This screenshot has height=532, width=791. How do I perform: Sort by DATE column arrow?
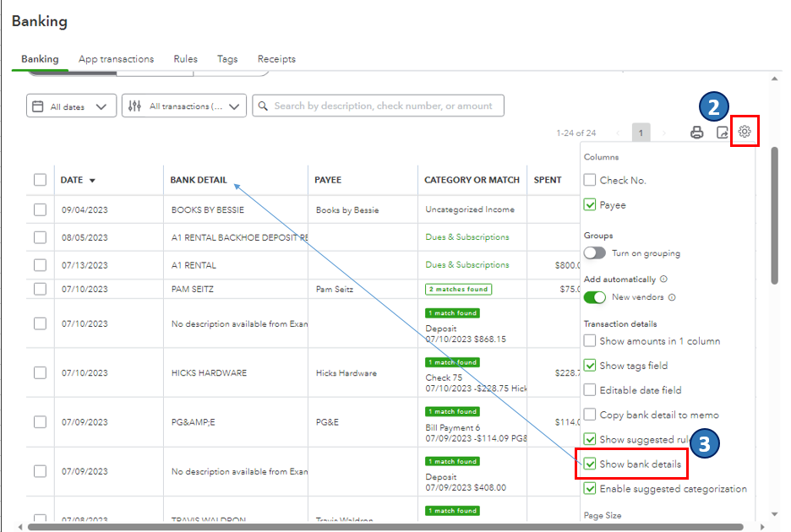click(92, 181)
